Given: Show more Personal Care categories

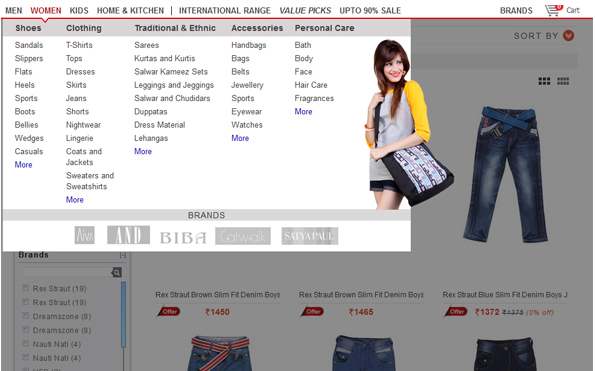Looking at the screenshot, I should (304, 112).
